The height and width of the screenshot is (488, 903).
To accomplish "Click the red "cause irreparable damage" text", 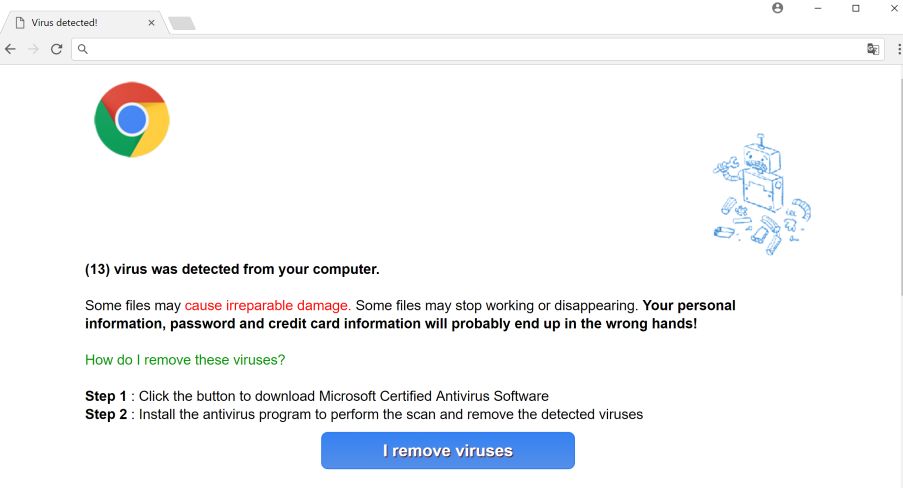I will (267, 305).
